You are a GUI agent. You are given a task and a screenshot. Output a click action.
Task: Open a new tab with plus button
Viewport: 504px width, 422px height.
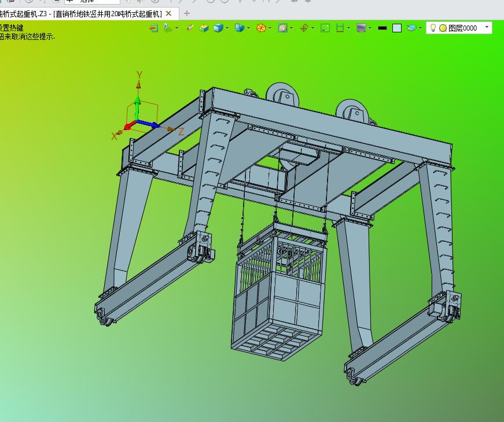tap(186, 13)
